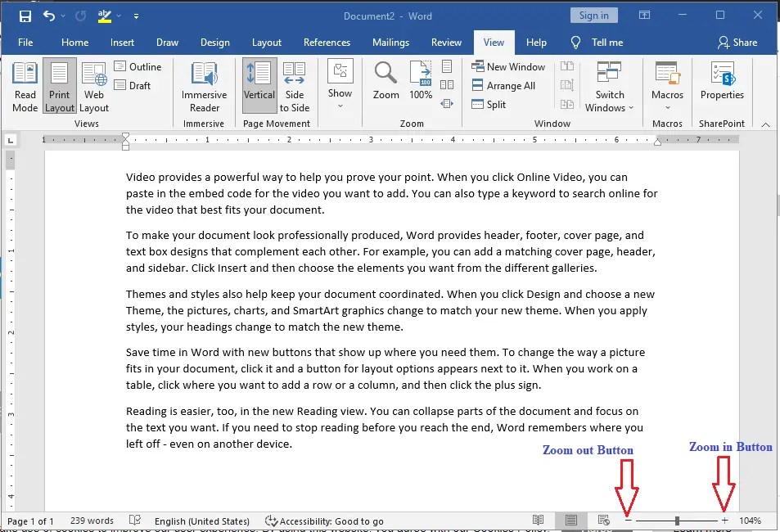Expand the Show dropdown

[340, 84]
